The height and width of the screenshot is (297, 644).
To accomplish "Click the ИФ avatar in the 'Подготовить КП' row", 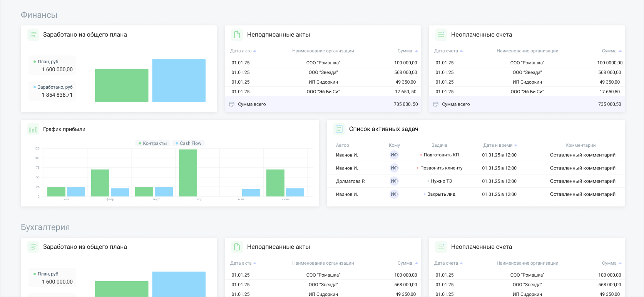I will (x=394, y=155).
